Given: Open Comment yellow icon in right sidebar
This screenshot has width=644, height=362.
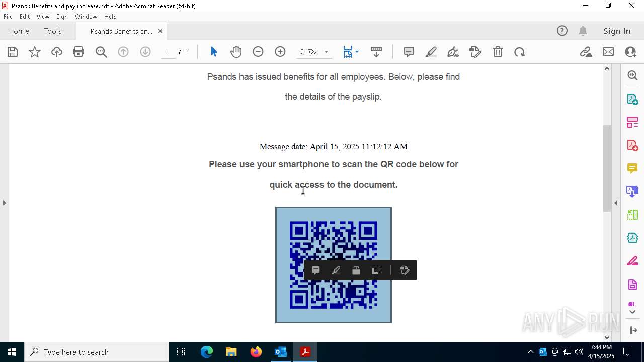Looking at the screenshot, I should pyautogui.click(x=632, y=168).
